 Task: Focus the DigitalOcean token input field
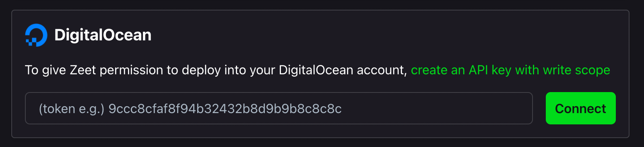[x=279, y=108]
